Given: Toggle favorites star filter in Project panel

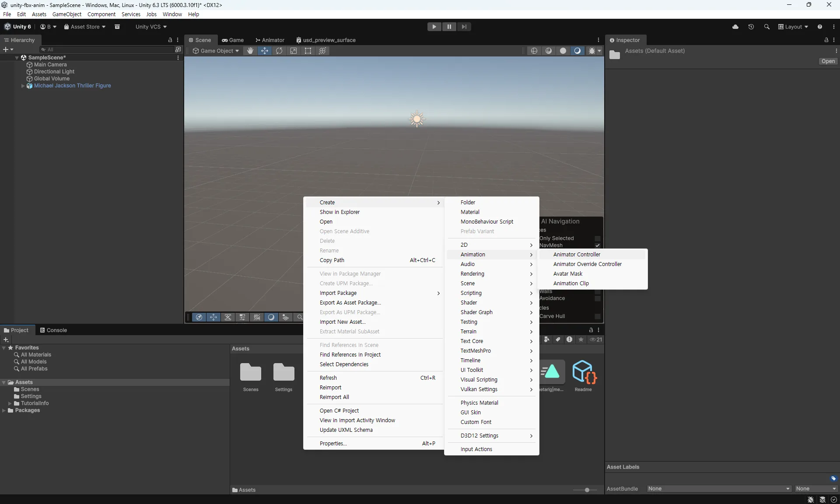Looking at the screenshot, I should click(x=581, y=339).
